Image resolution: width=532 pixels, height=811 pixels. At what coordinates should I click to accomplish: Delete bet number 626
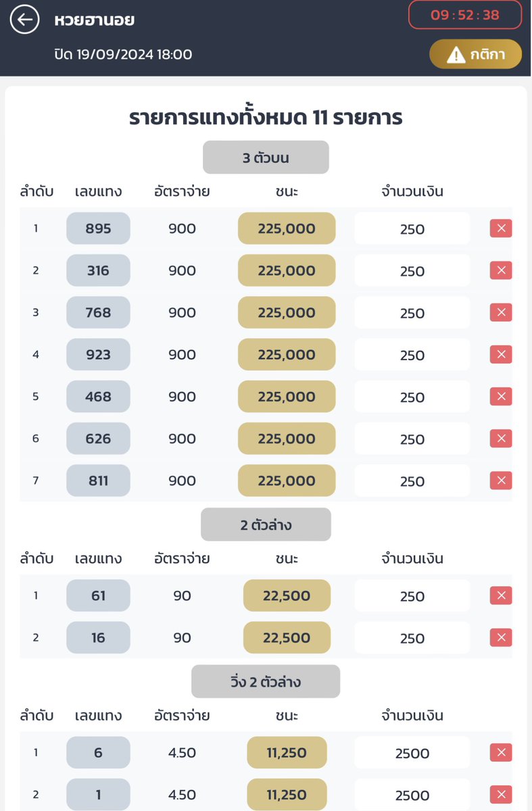tap(501, 439)
